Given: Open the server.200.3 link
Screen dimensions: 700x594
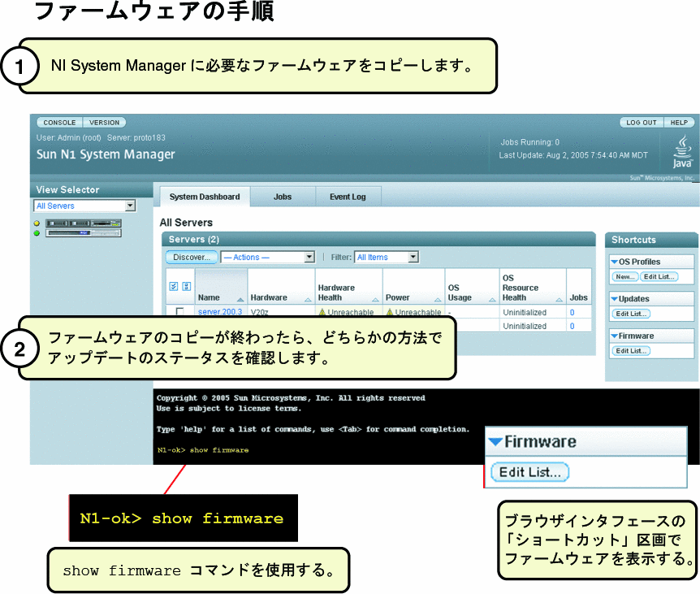Looking at the screenshot, I should tap(220, 312).
